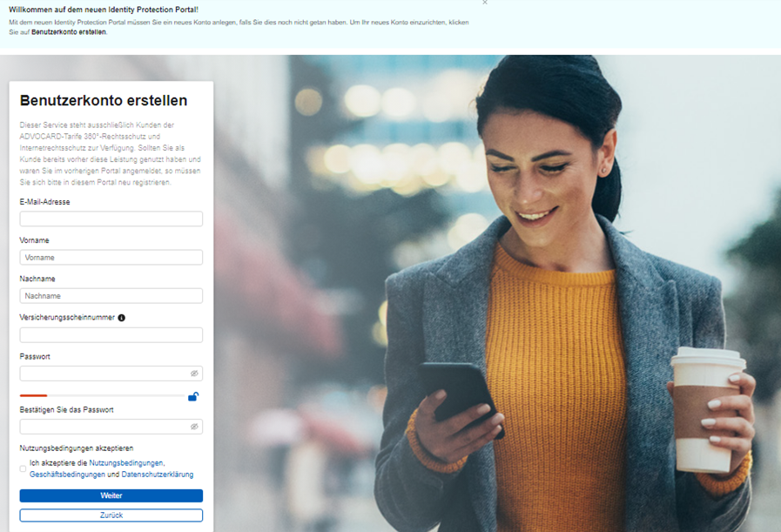Select the Nachname input field
The width and height of the screenshot is (781, 532).
pyautogui.click(x=111, y=296)
